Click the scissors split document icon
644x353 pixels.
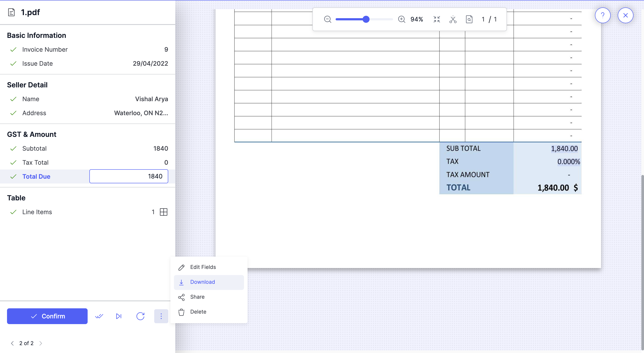pos(453,19)
